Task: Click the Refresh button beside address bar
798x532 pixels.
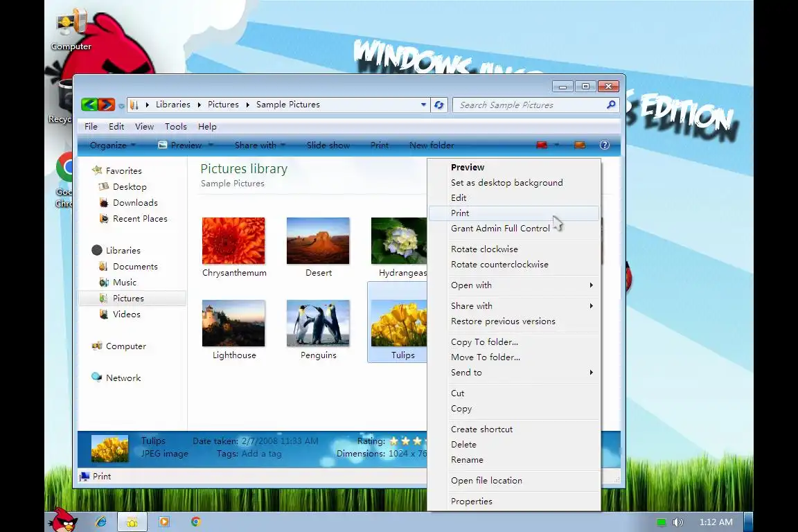Action: [x=438, y=105]
